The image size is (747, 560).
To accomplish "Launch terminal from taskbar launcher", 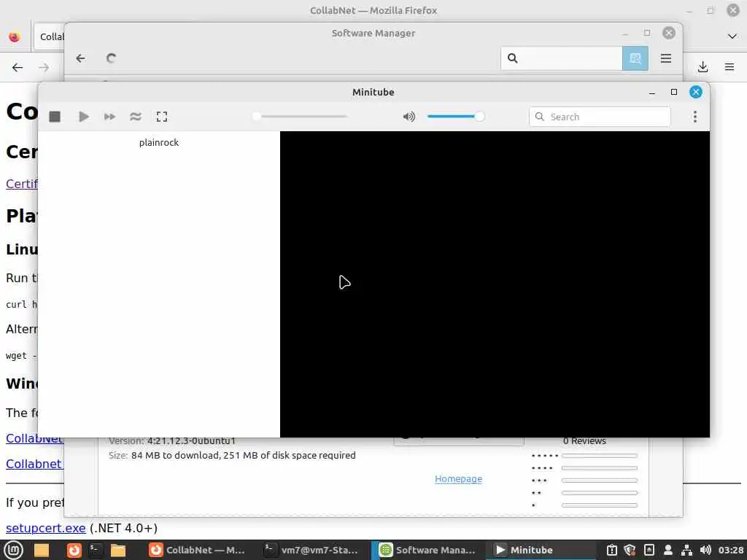I will point(96,550).
